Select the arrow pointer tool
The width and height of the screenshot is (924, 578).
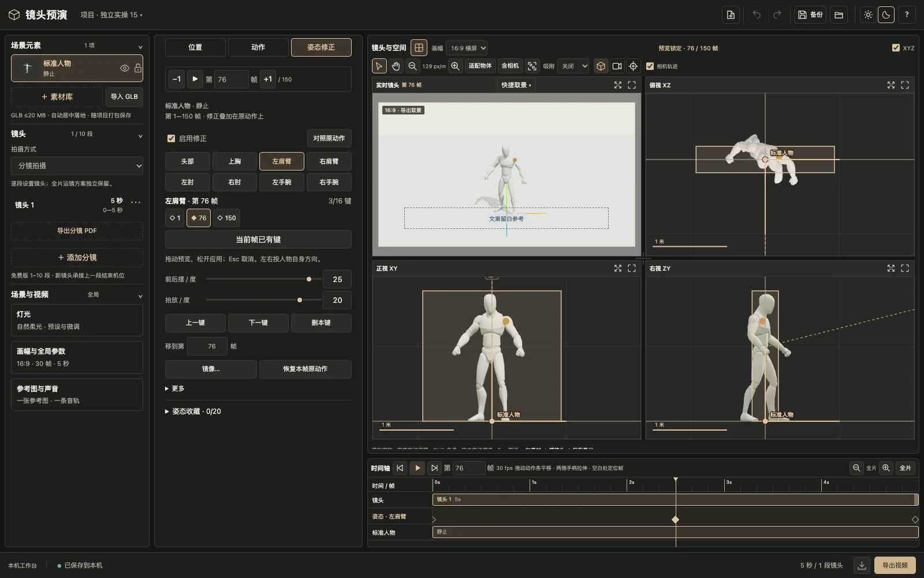(x=379, y=66)
